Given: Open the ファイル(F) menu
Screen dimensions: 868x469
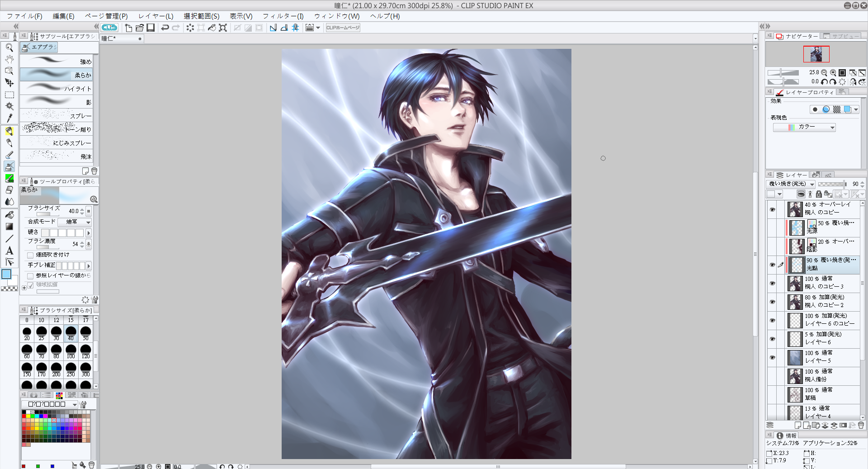Looking at the screenshot, I should [x=25, y=16].
